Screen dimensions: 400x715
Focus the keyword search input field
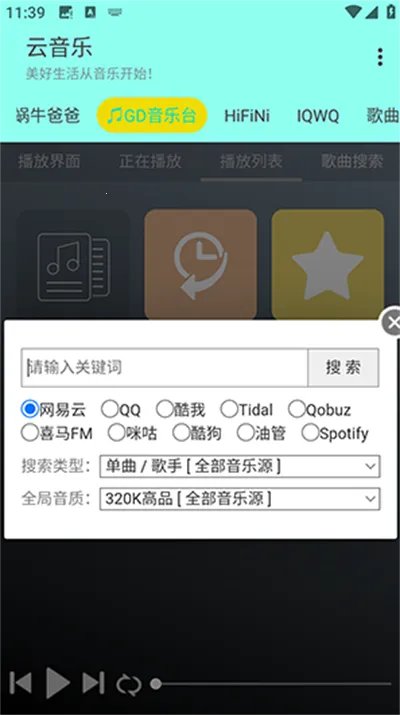(164, 368)
